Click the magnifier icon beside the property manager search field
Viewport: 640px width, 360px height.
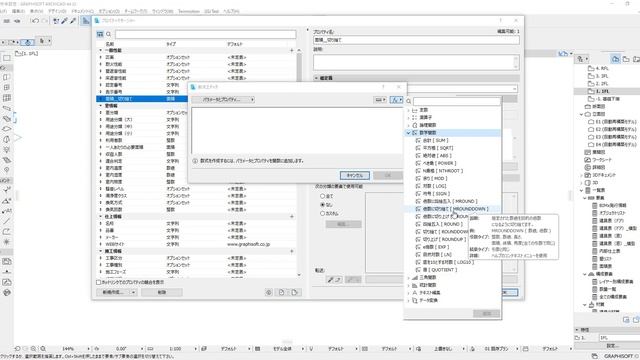(x=109, y=34)
